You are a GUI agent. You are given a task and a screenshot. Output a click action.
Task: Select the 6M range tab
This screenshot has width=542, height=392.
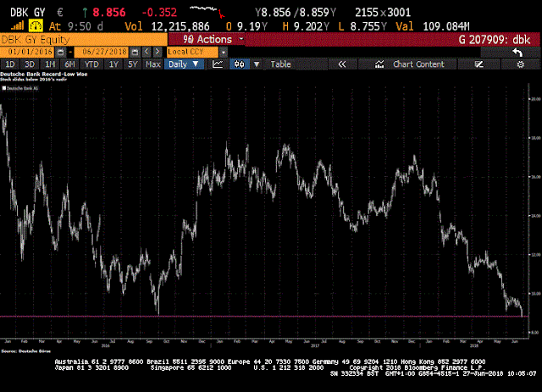[x=69, y=64]
